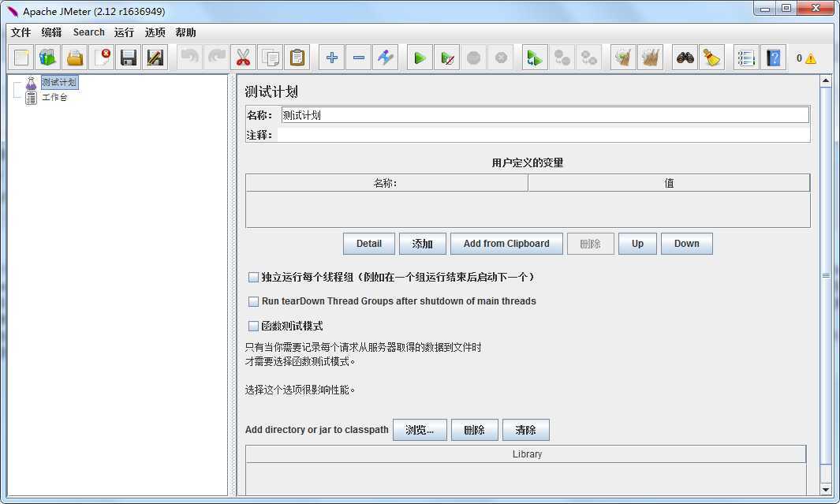This screenshot has width=840, height=504.
Task: Open the Templates toolbar icon
Action: point(47,58)
